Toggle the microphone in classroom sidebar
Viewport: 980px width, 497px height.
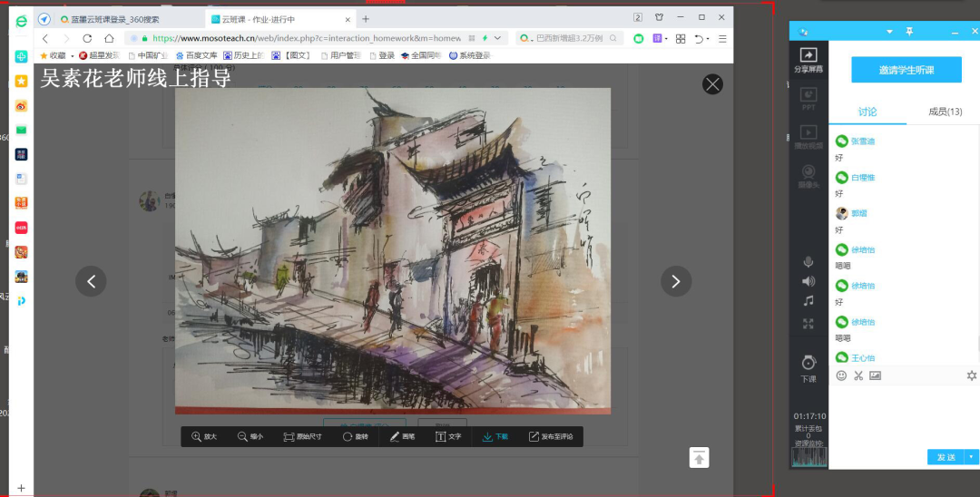point(808,261)
